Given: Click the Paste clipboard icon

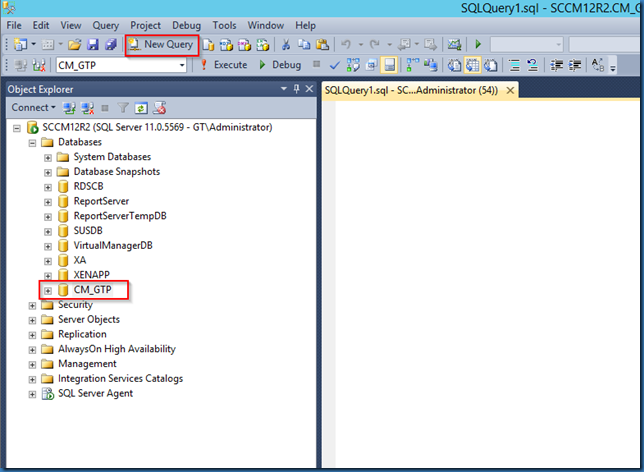Looking at the screenshot, I should 323,44.
